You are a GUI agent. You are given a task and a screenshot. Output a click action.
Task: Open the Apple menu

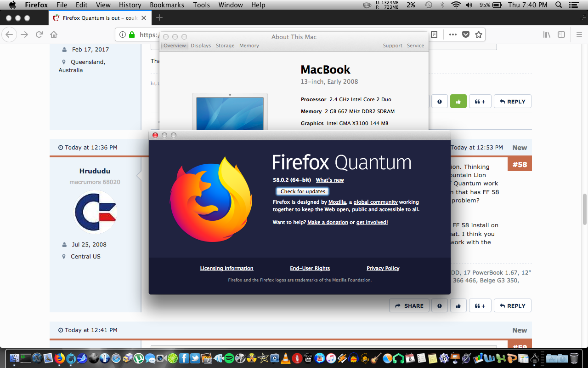12,5
